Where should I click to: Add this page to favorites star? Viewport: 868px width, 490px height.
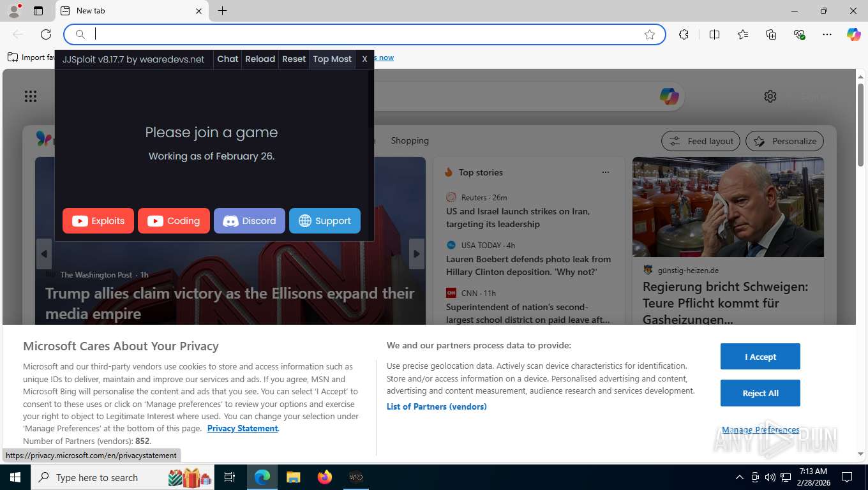pos(650,34)
